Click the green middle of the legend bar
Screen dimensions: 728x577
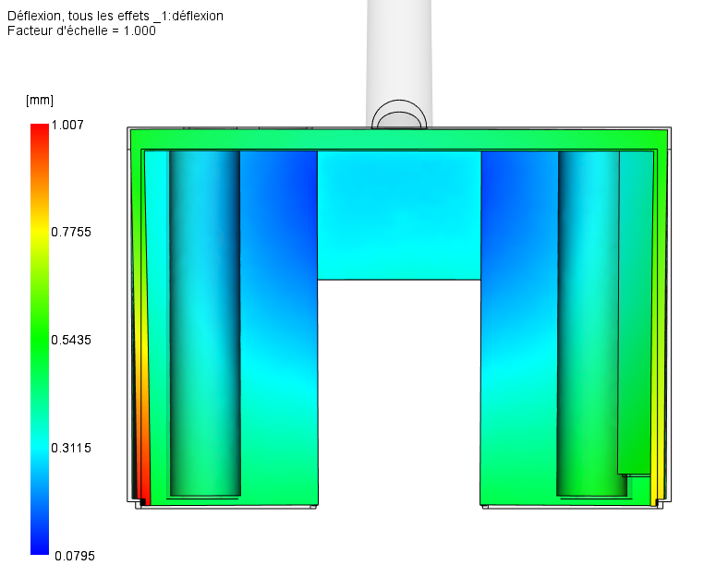[x=39, y=340]
